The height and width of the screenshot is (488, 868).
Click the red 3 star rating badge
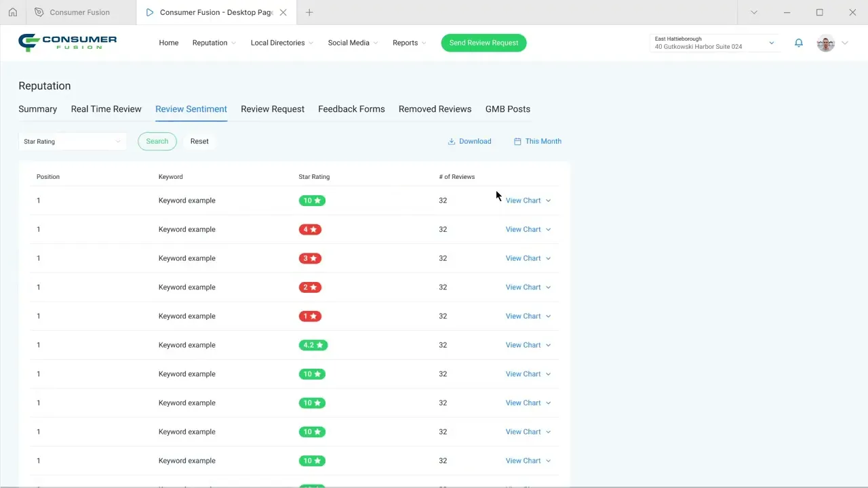[x=310, y=258]
